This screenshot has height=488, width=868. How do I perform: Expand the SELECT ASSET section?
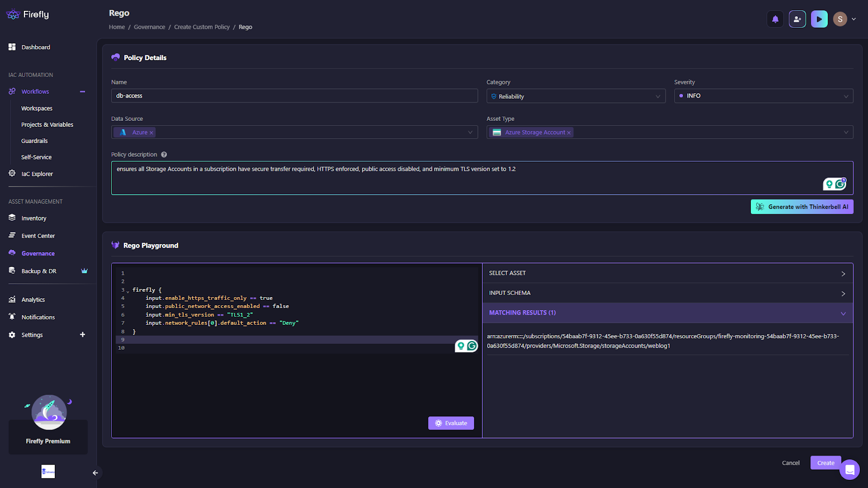coord(667,273)
